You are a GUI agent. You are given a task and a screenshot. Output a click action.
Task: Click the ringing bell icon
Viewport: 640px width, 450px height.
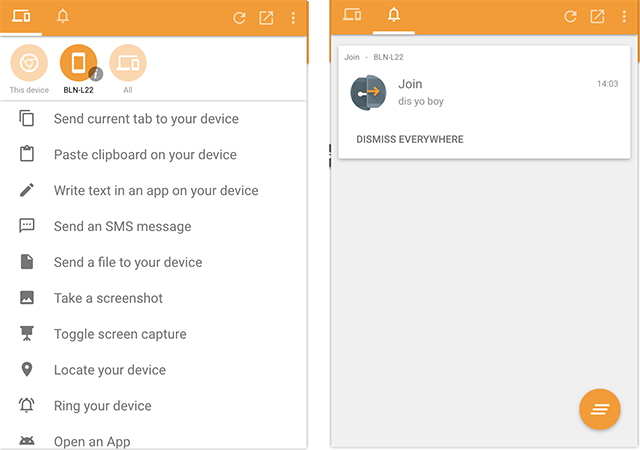point(27,405)
